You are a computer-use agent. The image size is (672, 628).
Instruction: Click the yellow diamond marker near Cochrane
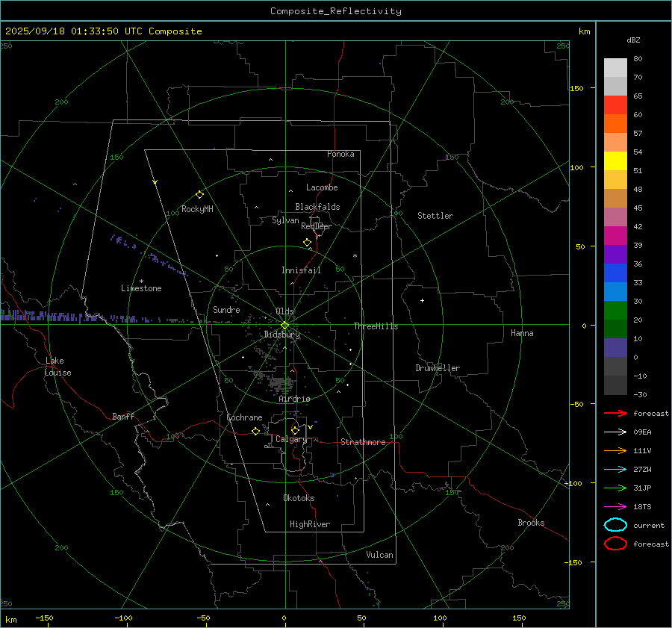point(255,432)
